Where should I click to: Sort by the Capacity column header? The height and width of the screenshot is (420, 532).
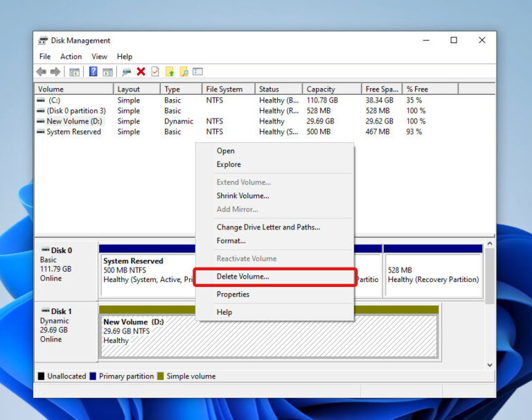[321, 89]
